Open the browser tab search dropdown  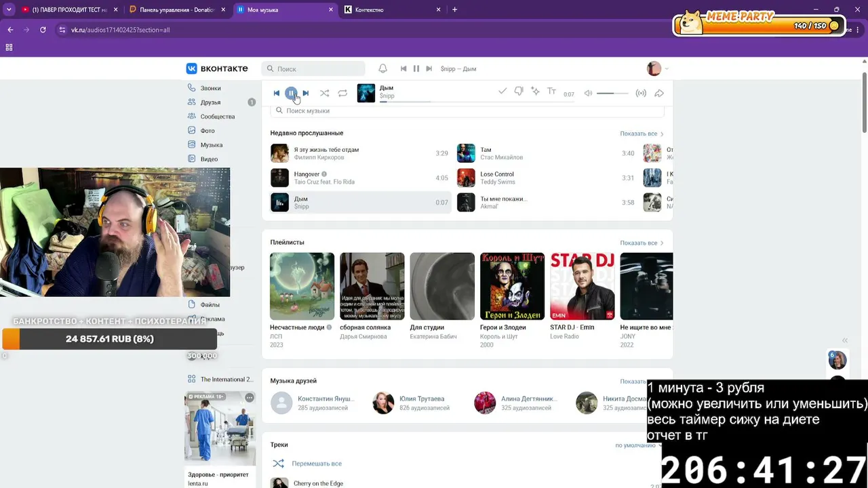click(x=9, y=9)
